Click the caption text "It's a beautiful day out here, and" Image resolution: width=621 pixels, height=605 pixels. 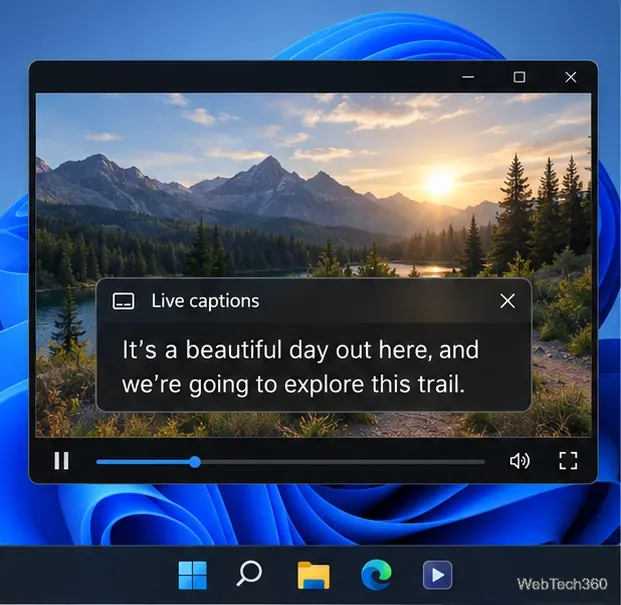pyautogui.click(x=300, y=350)
